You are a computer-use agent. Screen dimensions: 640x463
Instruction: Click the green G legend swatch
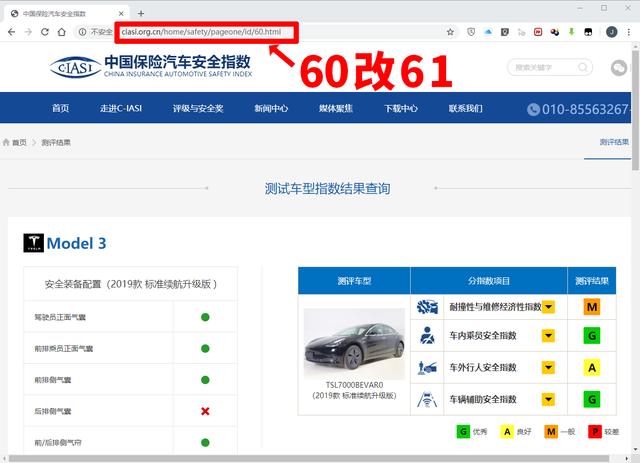click(463, 432)
